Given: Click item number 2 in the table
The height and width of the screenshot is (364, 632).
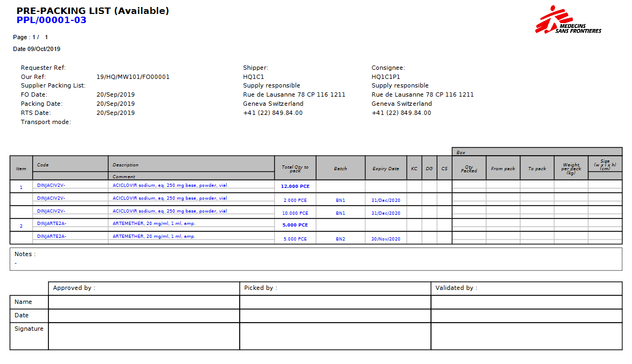Looking at the screenshot, I should click(21, 226).
